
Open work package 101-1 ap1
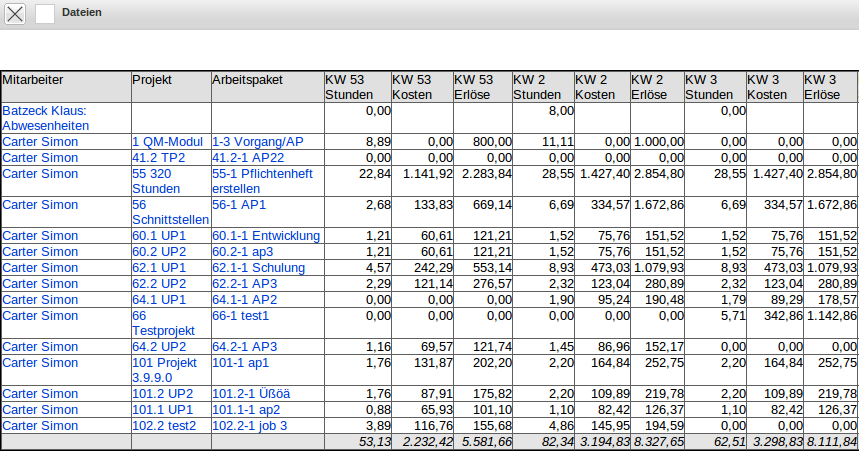coord(240,362)
